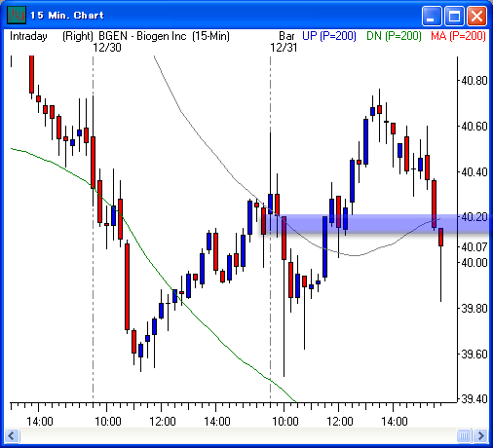Select the DN (P=200) indicator label
The height and width of the screenshot is (448, 493).
point(394,36)
